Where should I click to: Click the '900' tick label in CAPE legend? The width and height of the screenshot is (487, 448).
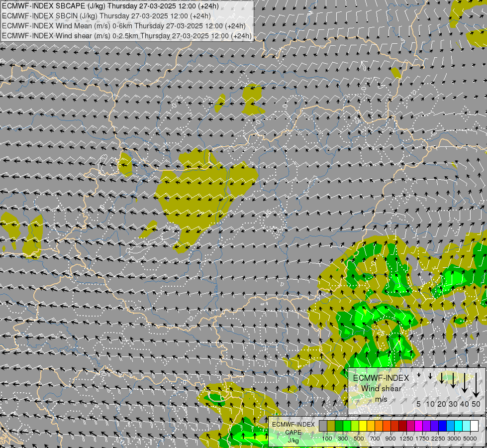(390, 439)
